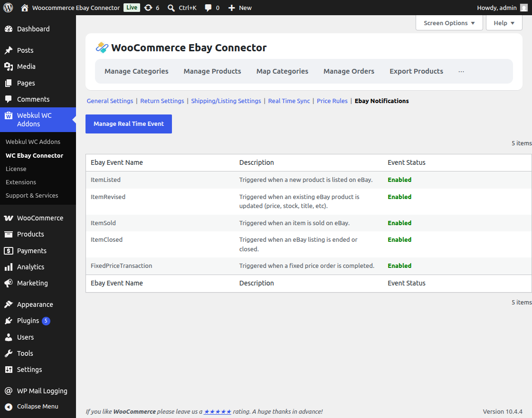Click the Posts pin icon

pyautogui.click(x=9, y=50)
